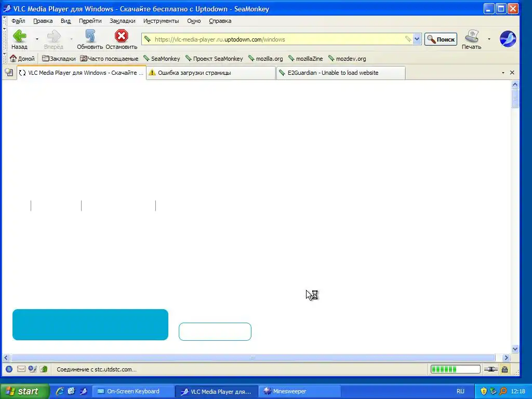This screenshot has width=532, height=399.
Task: Open the Справка menu
Action: pyautogui.click(x=220, y=21)
